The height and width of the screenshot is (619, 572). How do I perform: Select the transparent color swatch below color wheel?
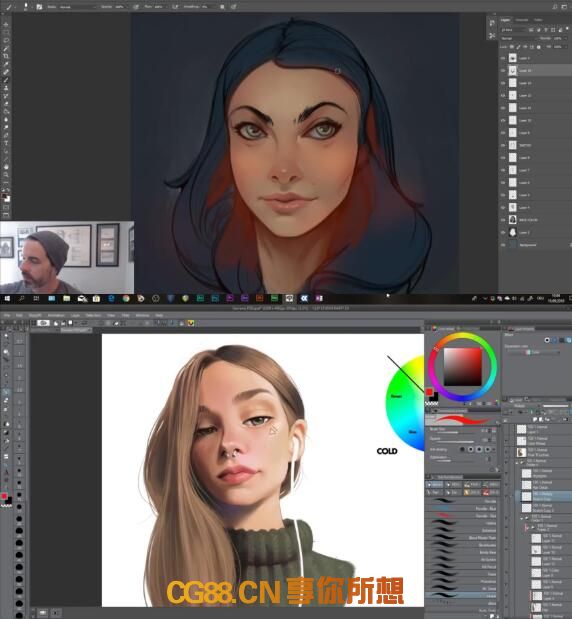point(431,403)
